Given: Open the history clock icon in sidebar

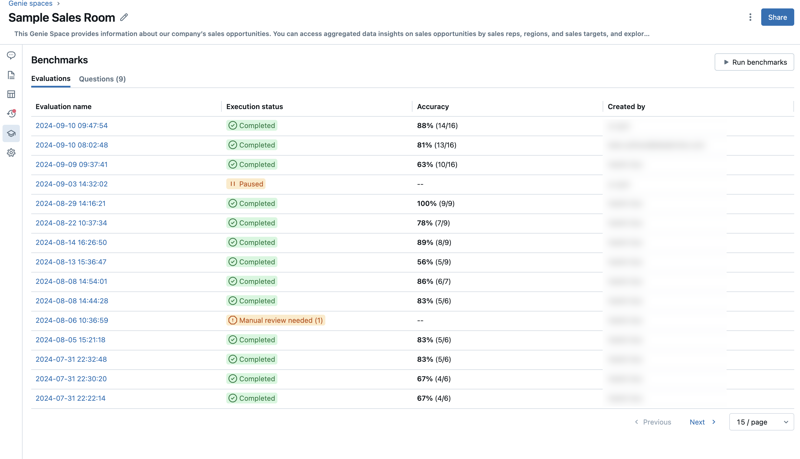Looking at the screenshot, I should point(11,114).
